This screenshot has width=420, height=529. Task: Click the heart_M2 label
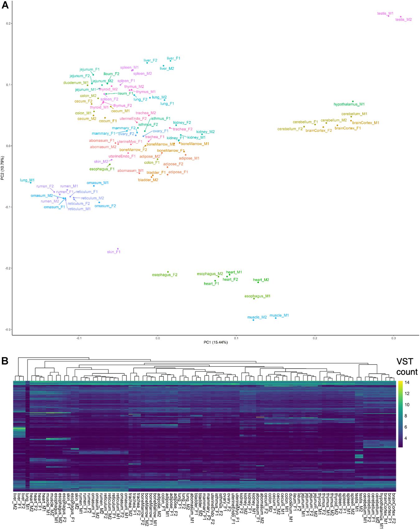[261, 280]
